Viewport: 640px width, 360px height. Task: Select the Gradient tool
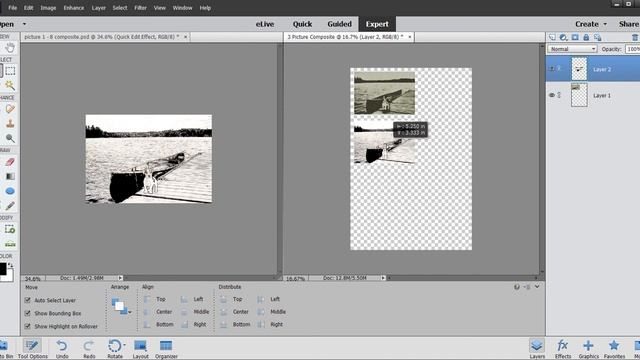pyautogui.click(x=10, y=176)
